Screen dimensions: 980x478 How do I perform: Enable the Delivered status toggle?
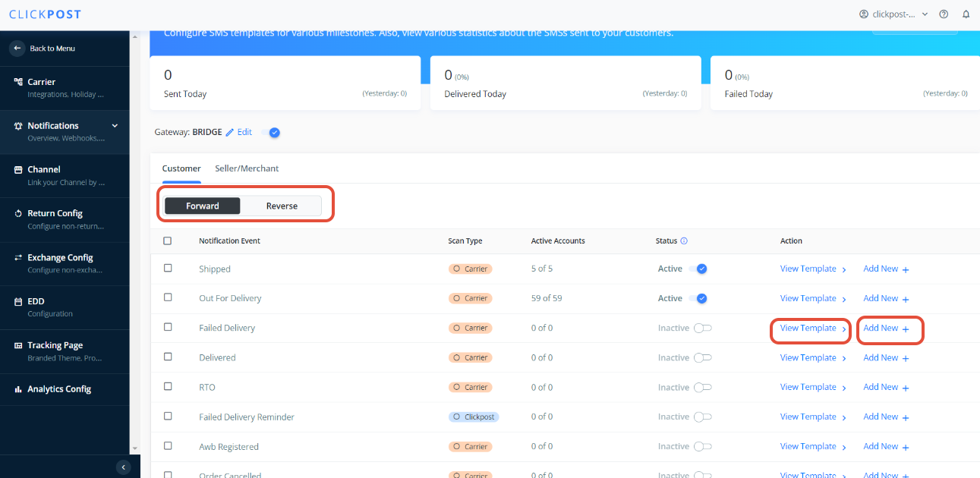[703, 357]
